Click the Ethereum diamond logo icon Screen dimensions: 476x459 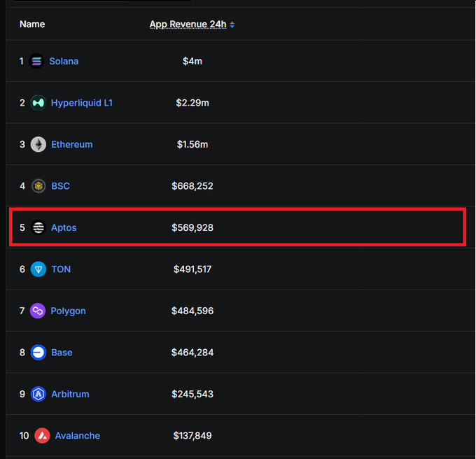pos(38,145)
